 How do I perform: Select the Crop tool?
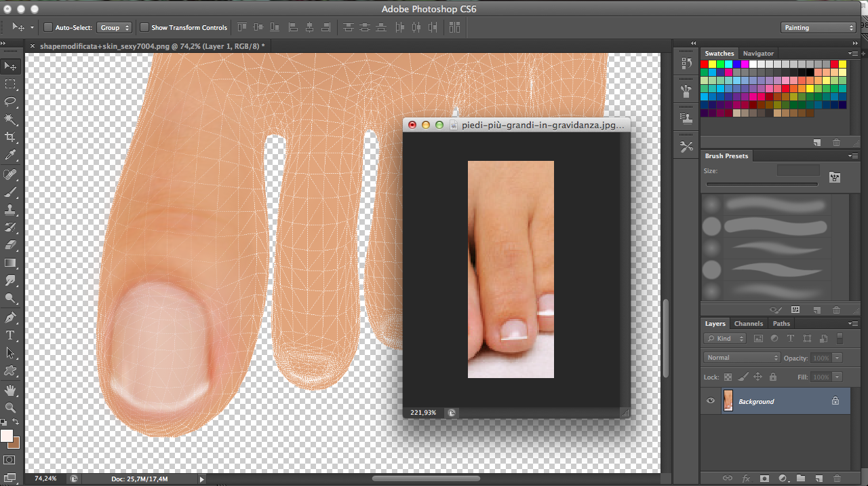10,138
